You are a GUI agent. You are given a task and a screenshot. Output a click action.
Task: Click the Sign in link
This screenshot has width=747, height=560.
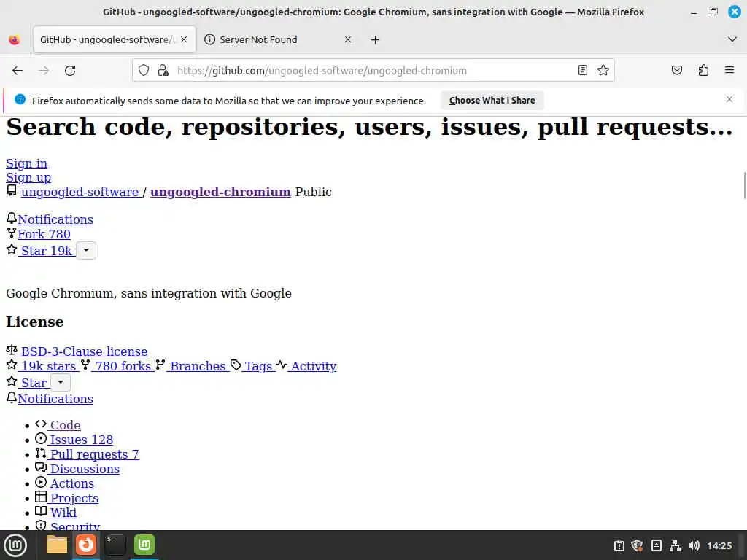[x=26, y=163]
